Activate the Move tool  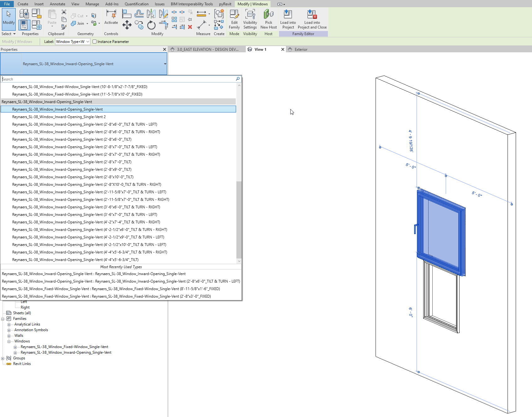(x=127, y=25)
